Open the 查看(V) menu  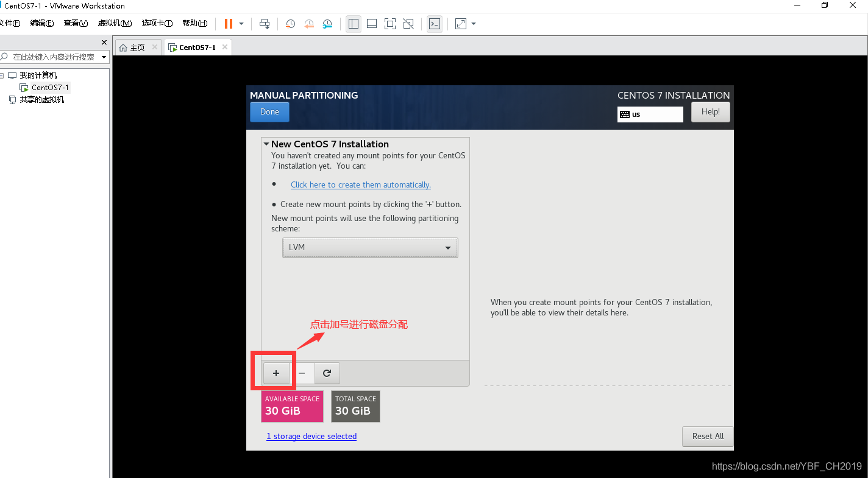76,23
